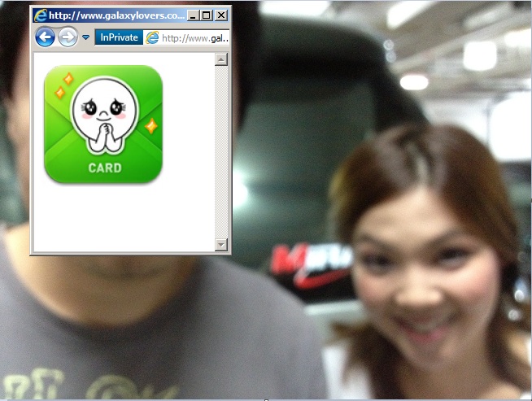Click the scrollbar down arrow
This screenshot has height=401, width=532.
click(221, 245)
